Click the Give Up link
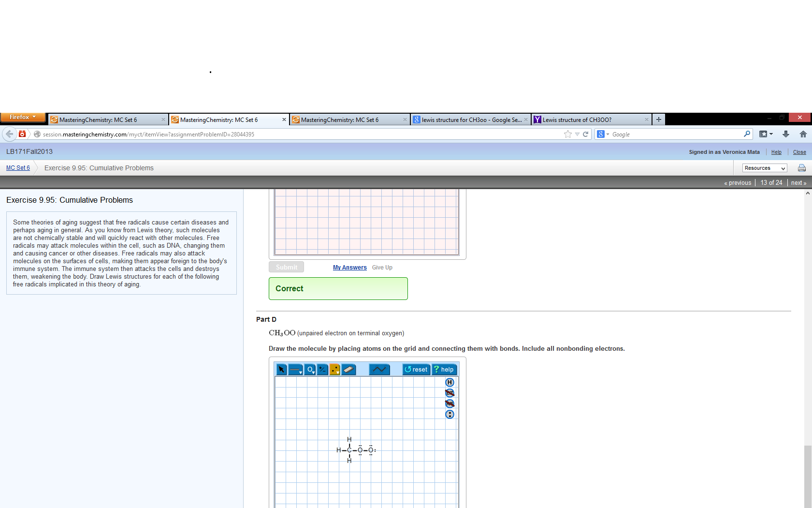 (382, 268)
